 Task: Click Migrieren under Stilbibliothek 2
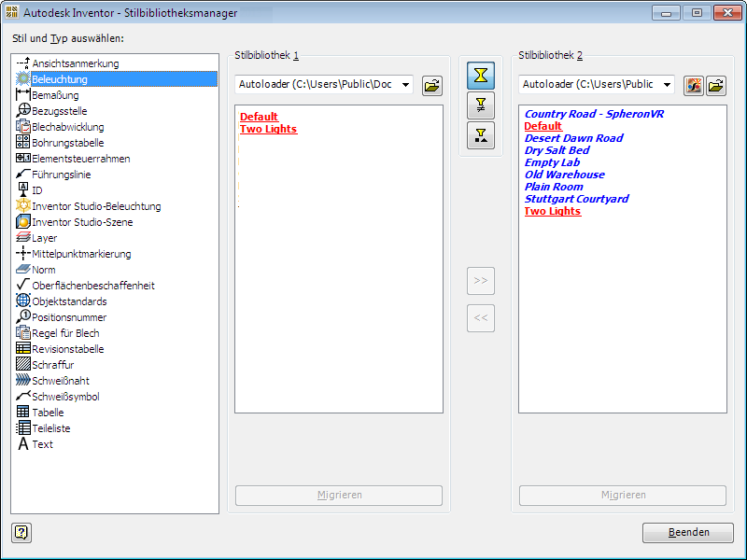pos(623,496)
